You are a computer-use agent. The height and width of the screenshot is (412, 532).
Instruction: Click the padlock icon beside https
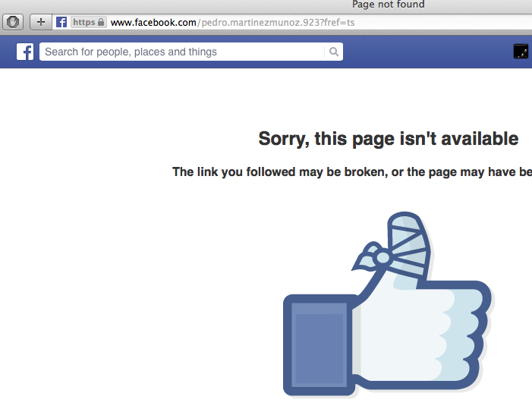[x=101, y=22]
